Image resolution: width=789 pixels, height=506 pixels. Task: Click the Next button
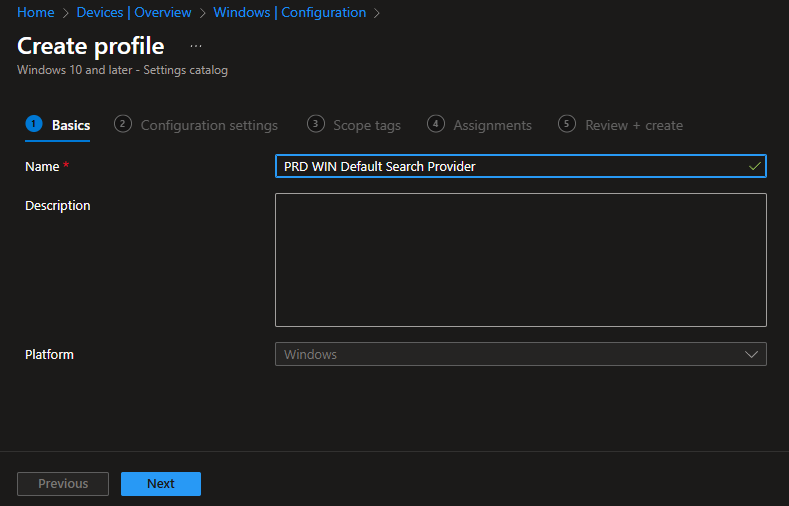161,483
